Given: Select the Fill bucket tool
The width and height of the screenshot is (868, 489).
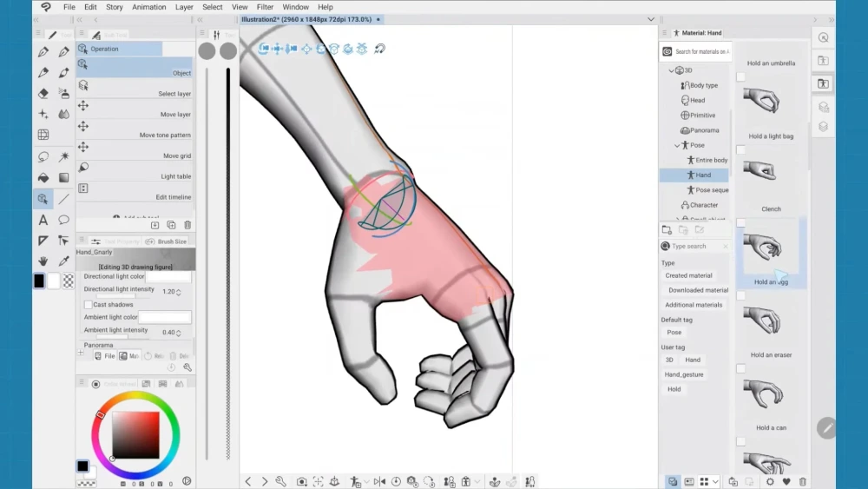Looking at the screenshot, I should (43, 178).
